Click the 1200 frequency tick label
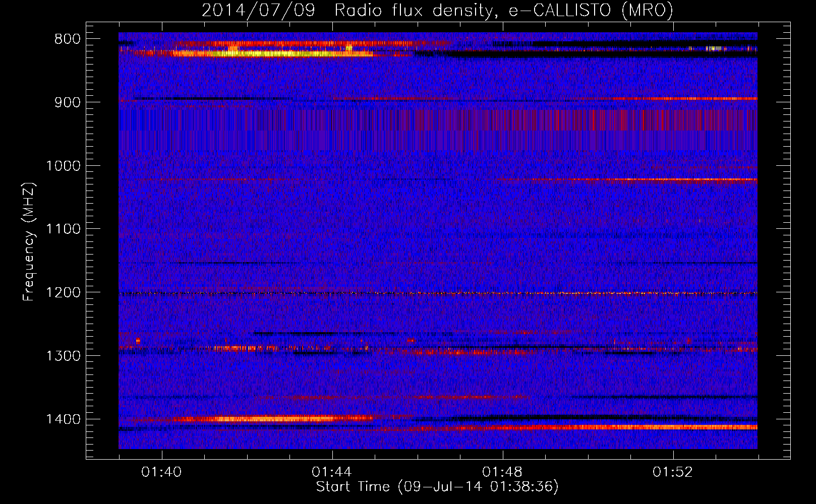 [x=63, y=293]
